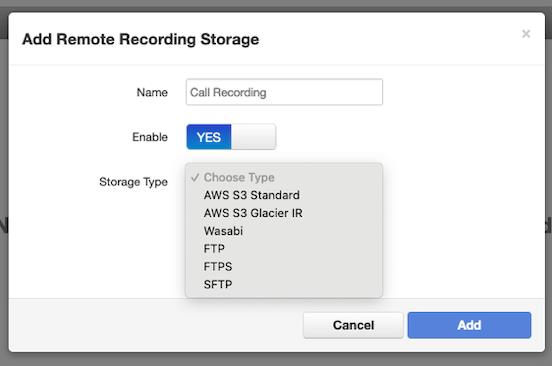Close the Add Remote Recording Storage dialog
Viewport: 552px width, 366px height.
[x=526, y=34]
